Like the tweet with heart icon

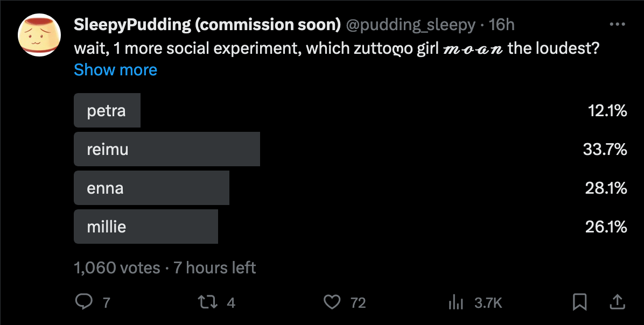pyautogui.click(x=332, y=302)
